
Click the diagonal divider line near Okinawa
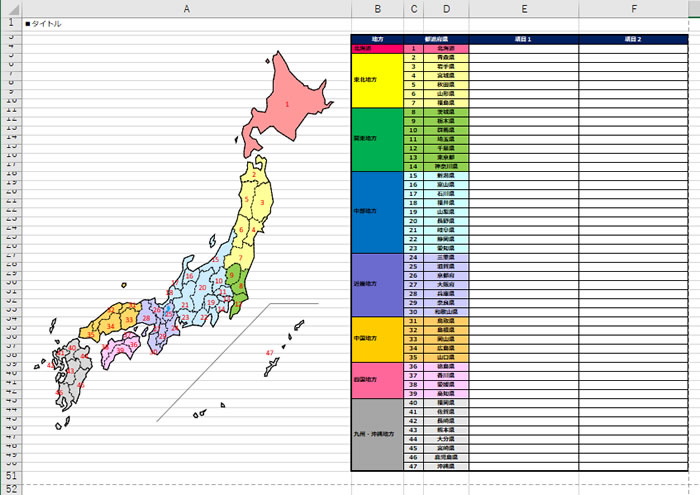[215, 360]
